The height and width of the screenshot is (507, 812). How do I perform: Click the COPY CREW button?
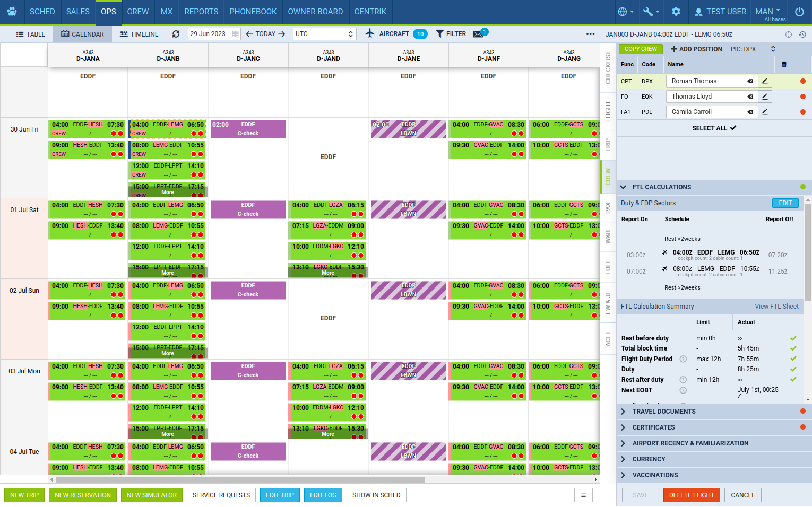(641, 49)
